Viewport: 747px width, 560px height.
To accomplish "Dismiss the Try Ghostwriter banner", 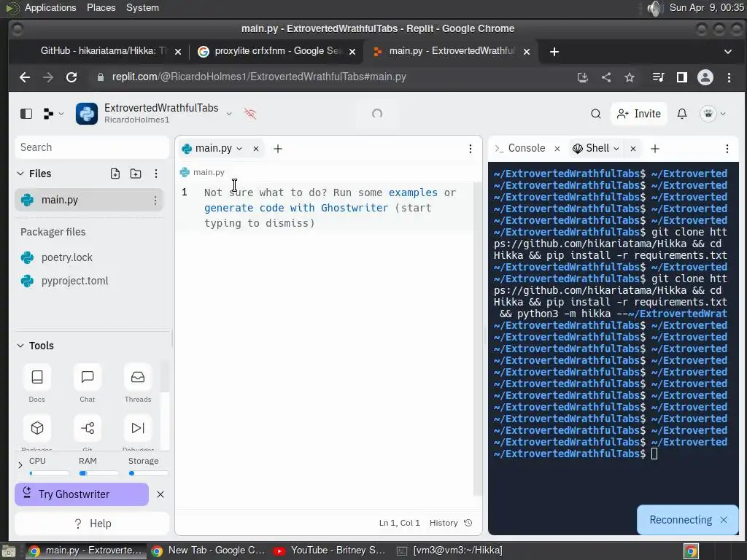I will coord(160,494).
